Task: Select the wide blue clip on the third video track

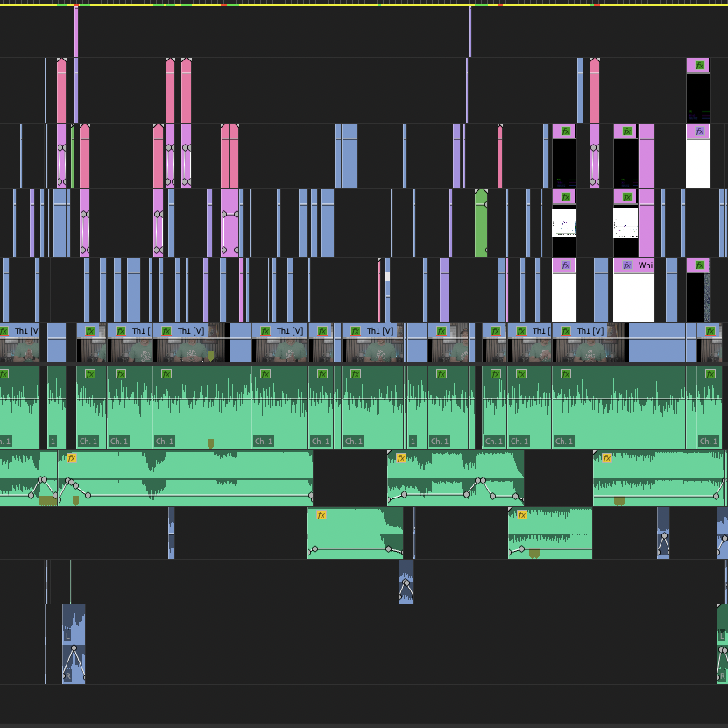Action: [346, 156]
